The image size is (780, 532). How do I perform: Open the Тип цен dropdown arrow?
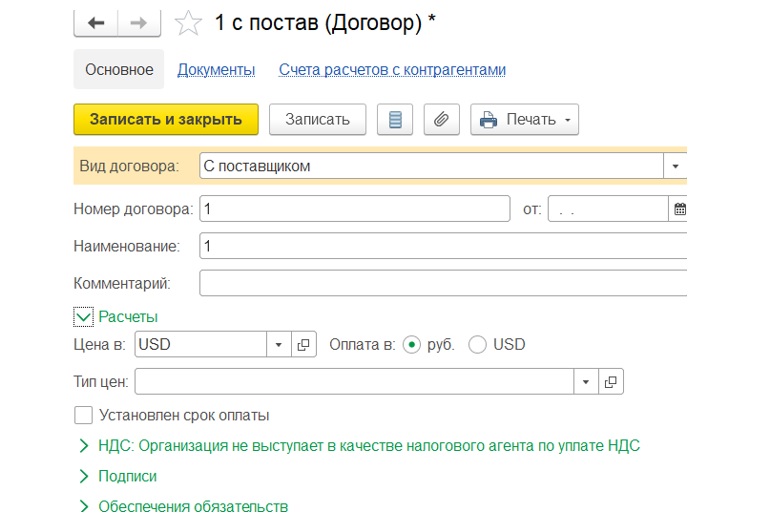pos(585,382)
